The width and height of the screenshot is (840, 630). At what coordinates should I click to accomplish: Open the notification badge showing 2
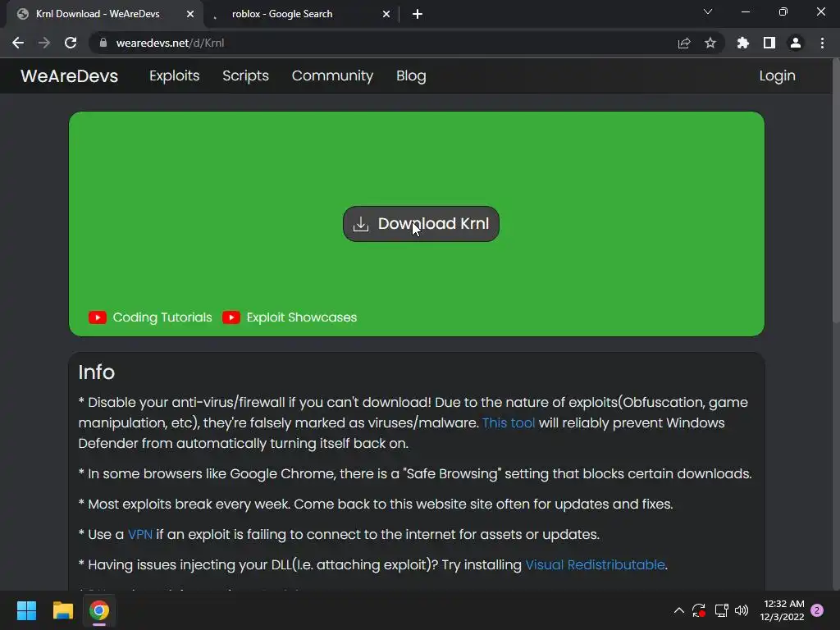[817, 610]
